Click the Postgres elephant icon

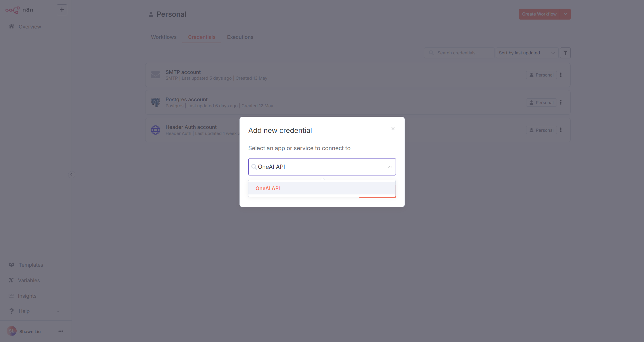(x=156, y=102)
